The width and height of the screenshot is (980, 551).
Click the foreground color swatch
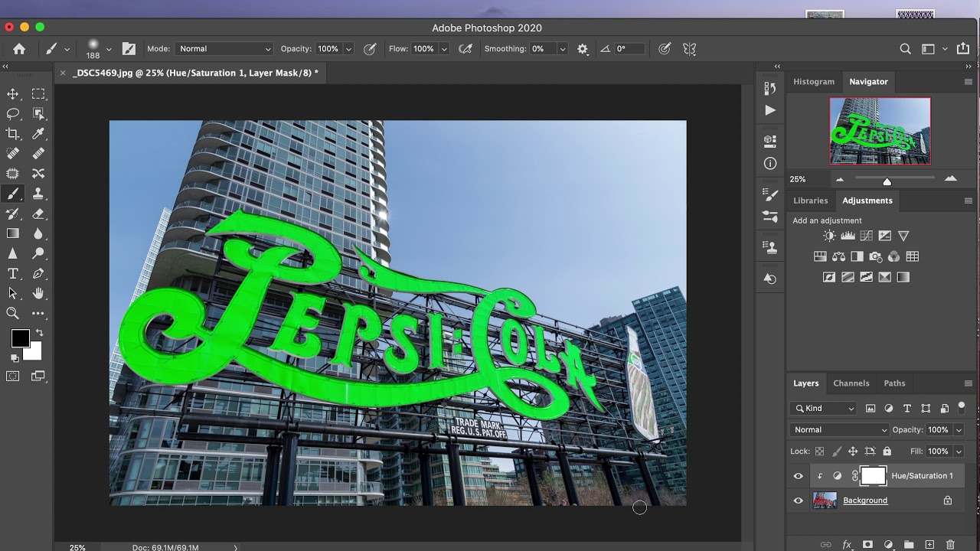[x=20, y=338]
